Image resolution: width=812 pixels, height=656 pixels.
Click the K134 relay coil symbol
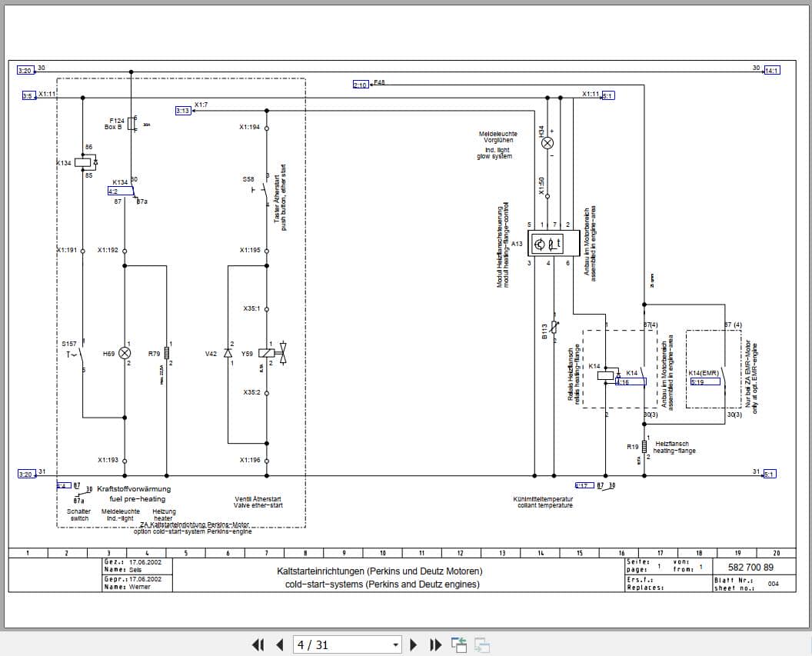coord(83,162)
